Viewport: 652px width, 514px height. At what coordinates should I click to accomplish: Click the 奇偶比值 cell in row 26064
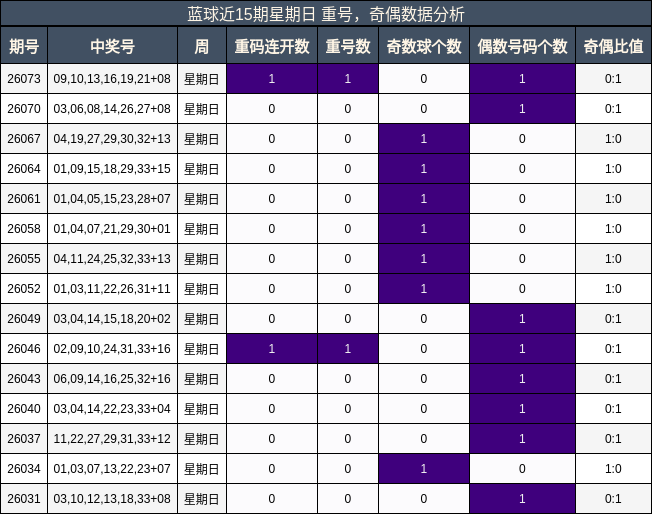(614, 168)
